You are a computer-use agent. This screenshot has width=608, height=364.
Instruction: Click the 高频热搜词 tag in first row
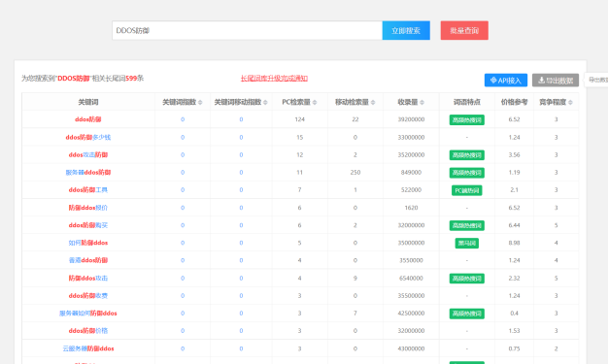(x=467, y=119)
